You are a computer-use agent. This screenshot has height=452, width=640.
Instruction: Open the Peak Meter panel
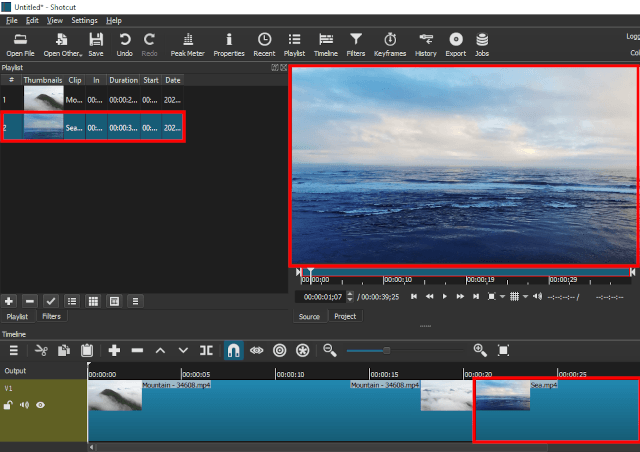[x=187, y=45]
